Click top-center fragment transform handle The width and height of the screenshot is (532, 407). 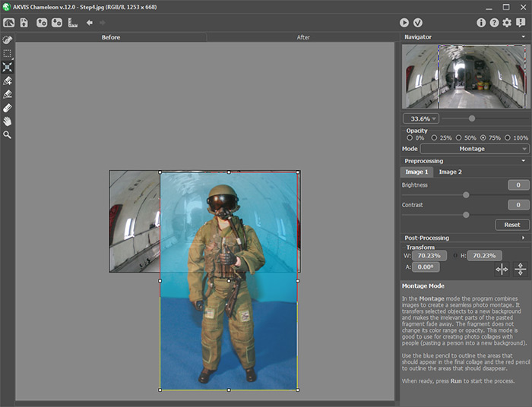(229, 172)
